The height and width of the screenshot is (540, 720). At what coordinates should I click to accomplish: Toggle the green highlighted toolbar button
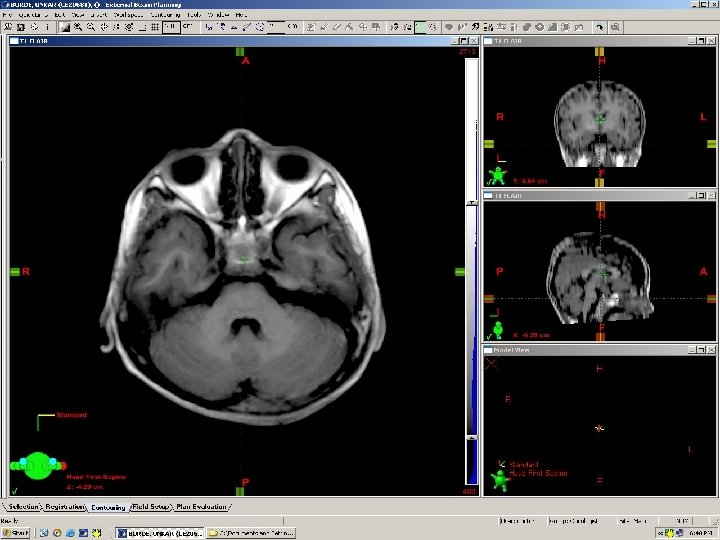[x=420, y=27]
